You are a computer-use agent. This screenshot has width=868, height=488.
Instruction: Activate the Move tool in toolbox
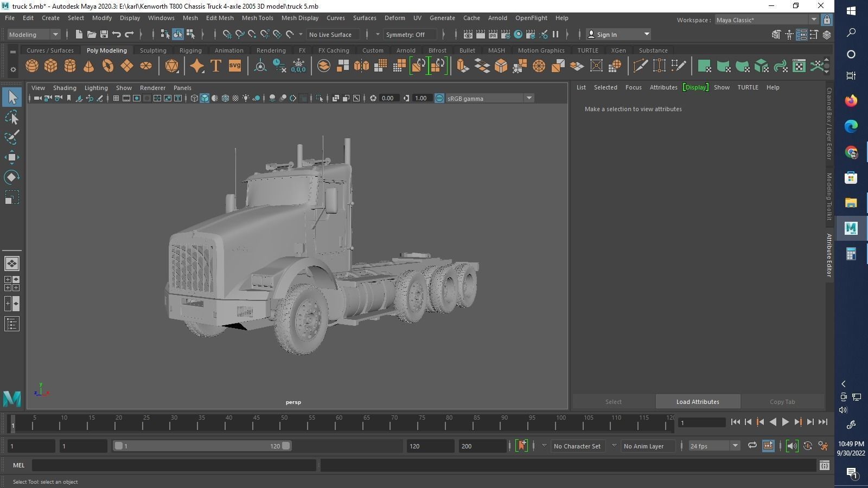[x=12, y=157]
